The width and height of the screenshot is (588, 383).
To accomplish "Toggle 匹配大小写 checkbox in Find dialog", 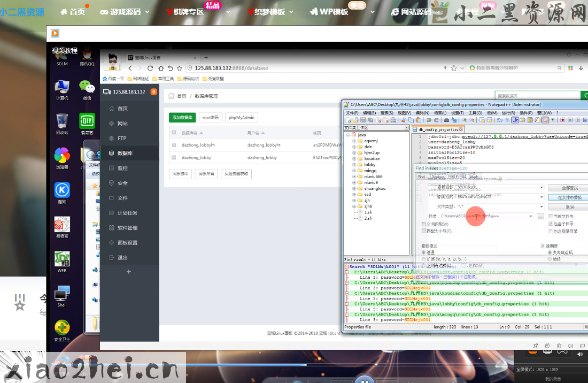I will pos(424,231).
